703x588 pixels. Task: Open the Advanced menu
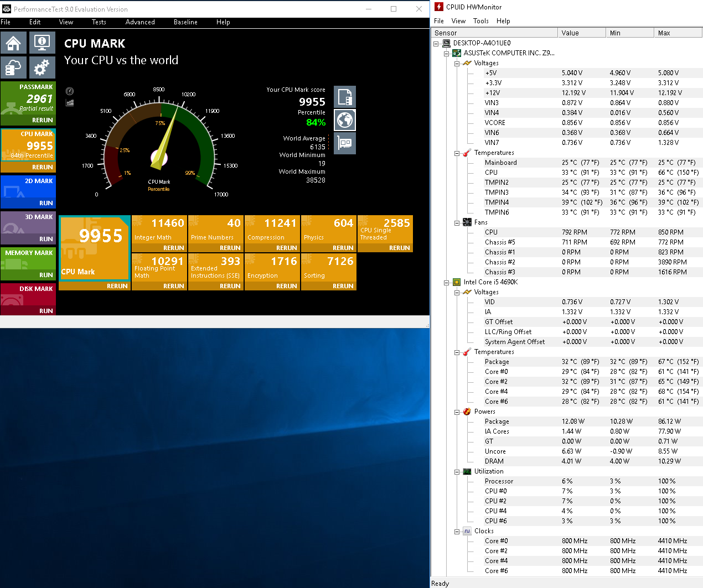140,22
